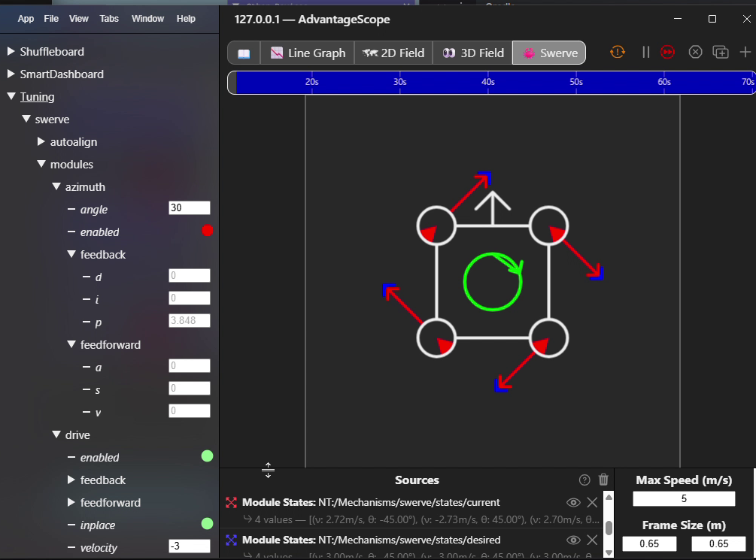Add a new tab with plus icon
The width and height of the screenshot is (756, 560).
click(x=745, y=52)
